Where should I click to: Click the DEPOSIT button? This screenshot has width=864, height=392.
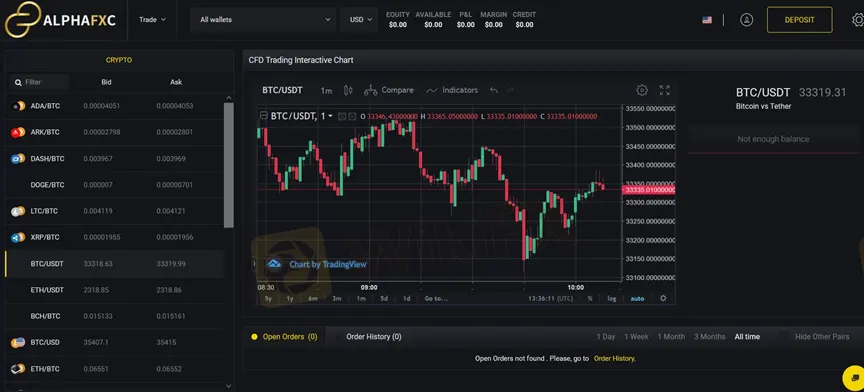click(x=799, y=20)
